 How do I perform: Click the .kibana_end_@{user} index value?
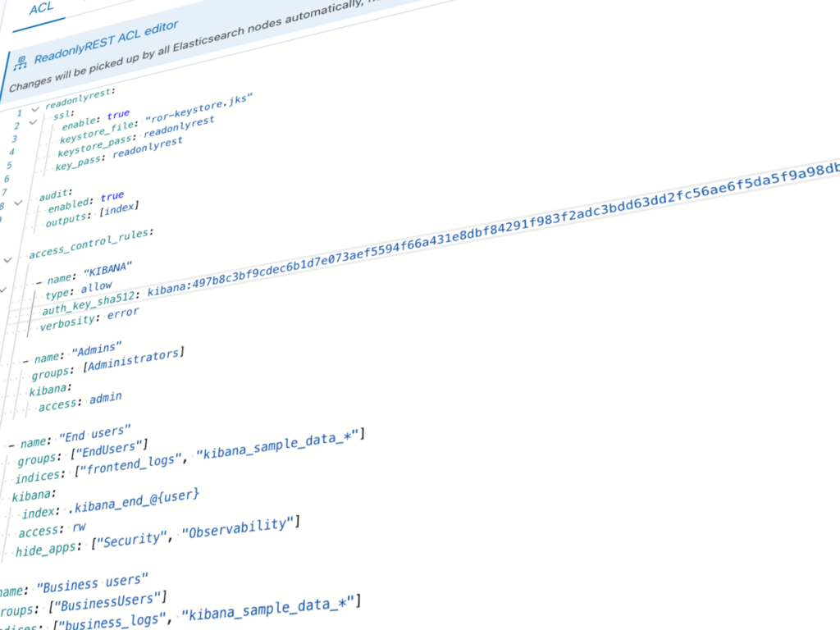[134, 502]
